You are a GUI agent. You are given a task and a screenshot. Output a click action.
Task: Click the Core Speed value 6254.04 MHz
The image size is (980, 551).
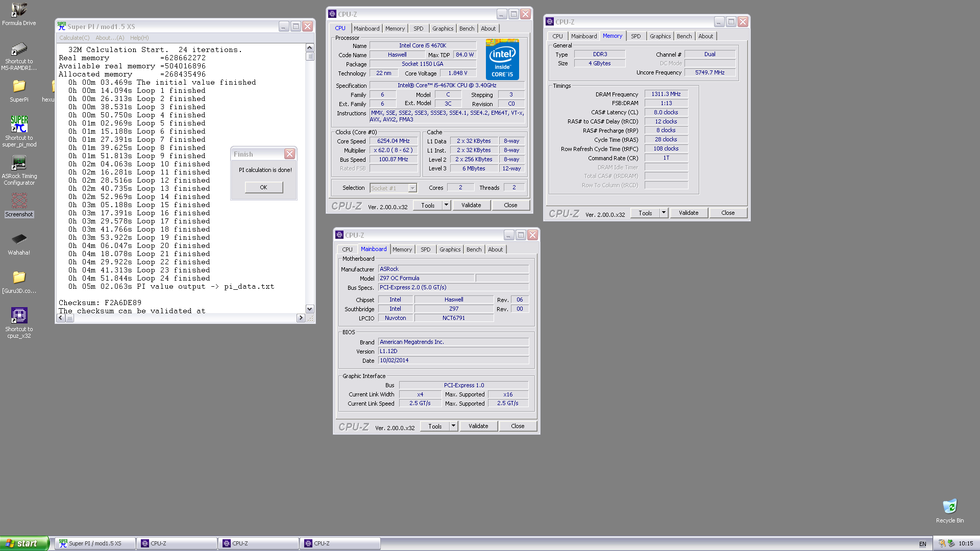coord(394,141)
